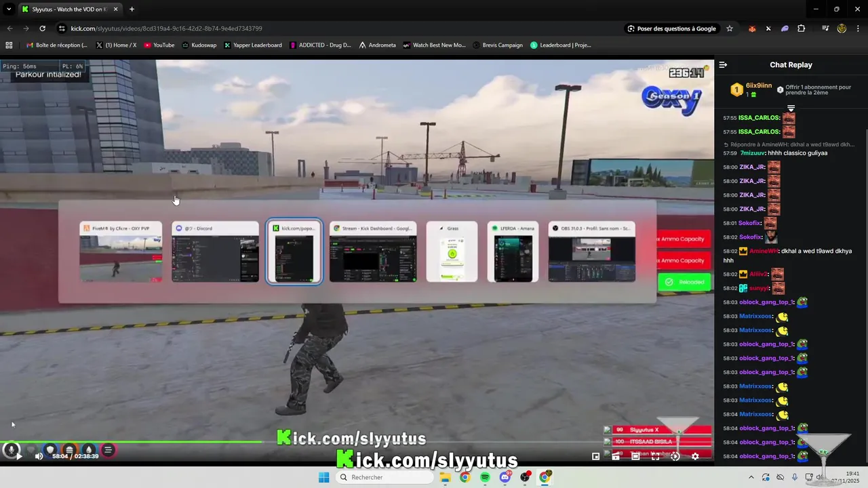Click the Chat Replay header title
The width and height of the screenshot is (868, 488).
pos(791,65)
